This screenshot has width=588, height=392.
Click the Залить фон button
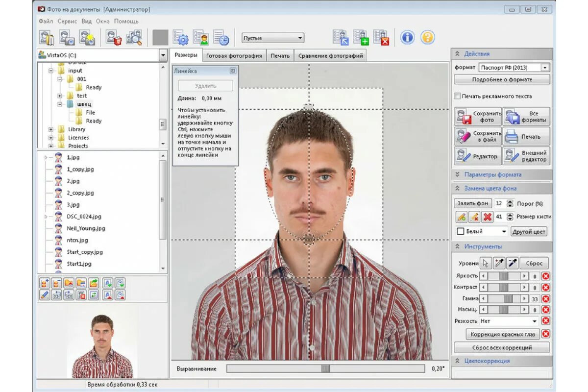[473, 203]
